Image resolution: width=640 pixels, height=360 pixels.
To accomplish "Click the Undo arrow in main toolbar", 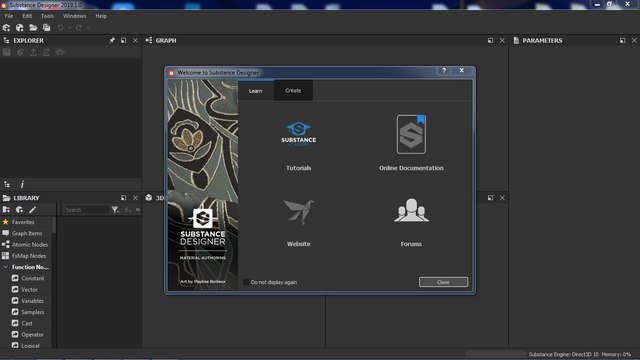I will [x=60, y=28].
